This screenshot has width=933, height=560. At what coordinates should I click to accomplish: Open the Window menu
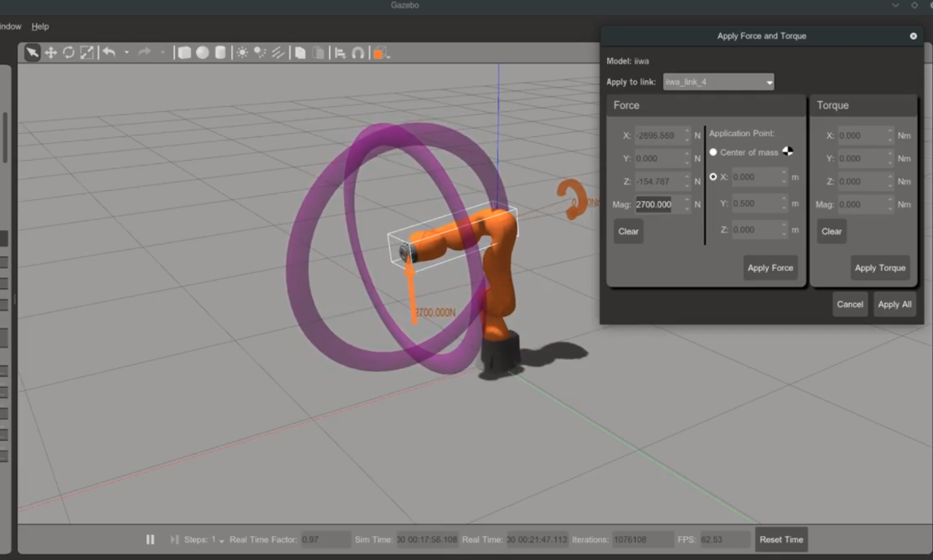[x=10, y=27]
